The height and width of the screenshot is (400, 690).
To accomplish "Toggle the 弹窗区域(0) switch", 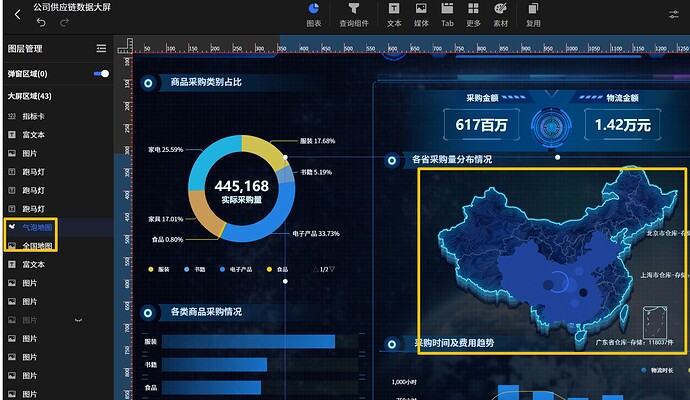I will coord(101,73).
